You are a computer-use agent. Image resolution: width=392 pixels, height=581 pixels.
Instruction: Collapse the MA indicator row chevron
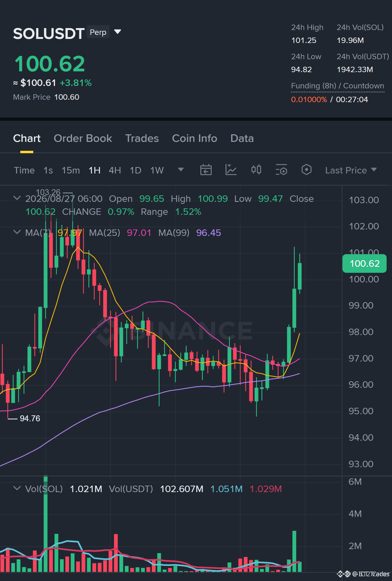tap(17, 232)
